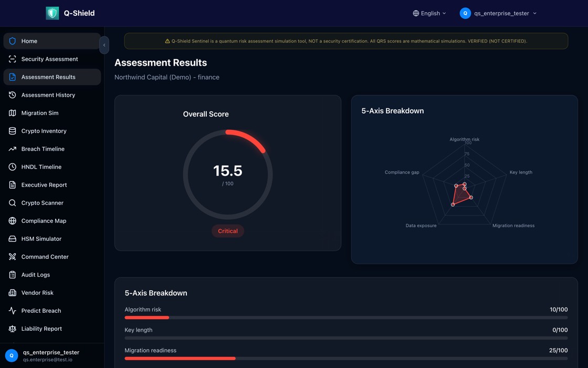Click the Security Assessment scan icon
Image resolution: width=588 pixels, height=368 pixels.
coord(13,59)
